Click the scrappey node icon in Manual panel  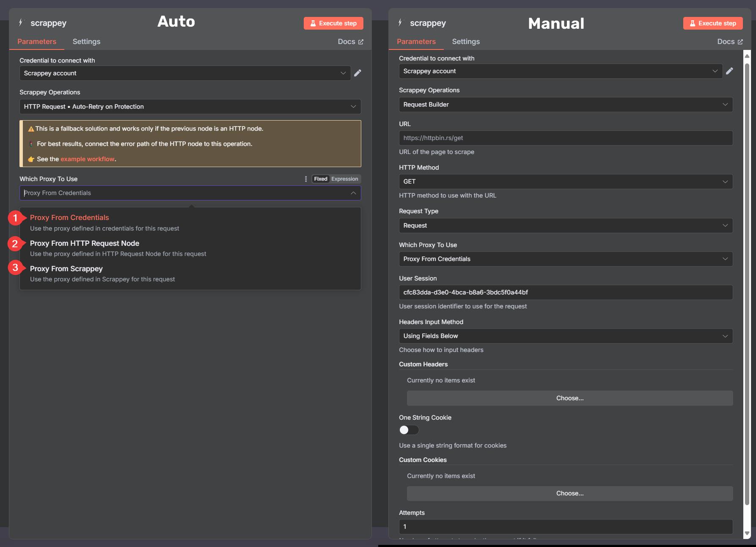[x=401, y=22]
